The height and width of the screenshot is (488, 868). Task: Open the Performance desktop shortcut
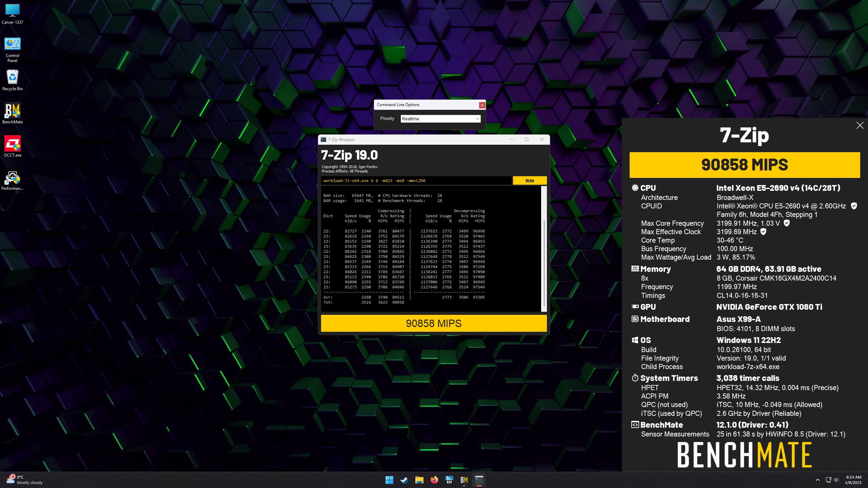[x=13, y=180]
